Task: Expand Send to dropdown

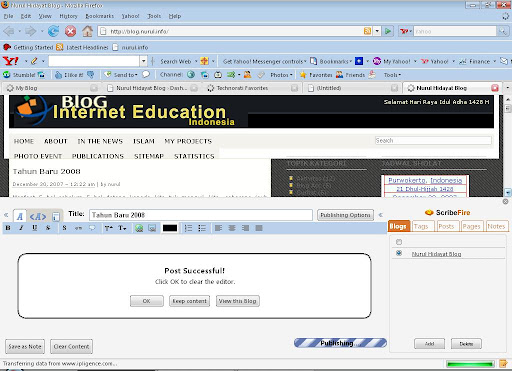Action: click(136, 75)
